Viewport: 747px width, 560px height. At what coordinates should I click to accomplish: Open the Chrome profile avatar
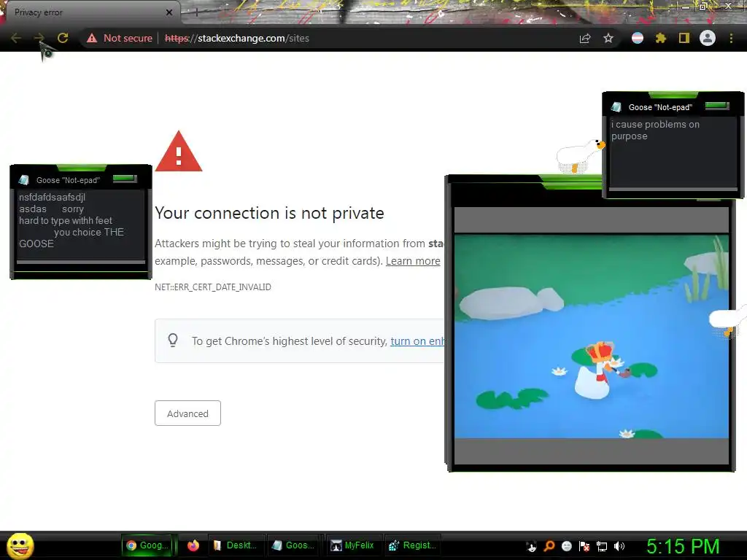[x=708, y=38]
